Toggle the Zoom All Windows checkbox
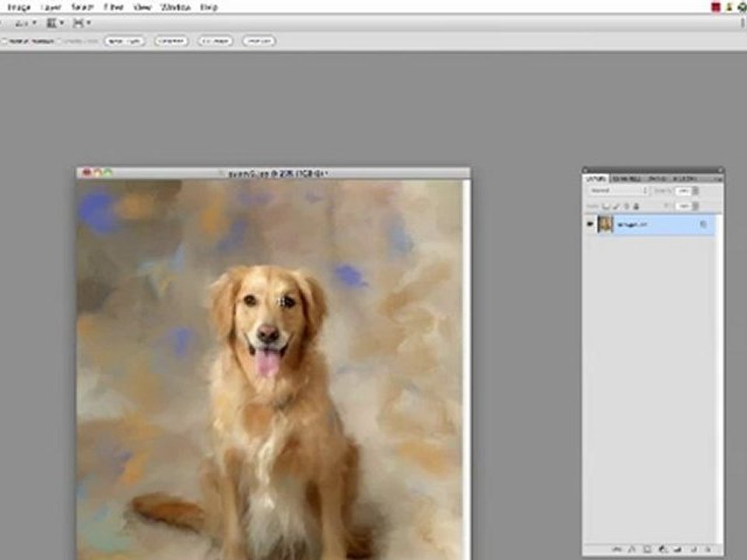Viewport: 747px width, 560px height. pyautogui.click(x=60, y=41)
